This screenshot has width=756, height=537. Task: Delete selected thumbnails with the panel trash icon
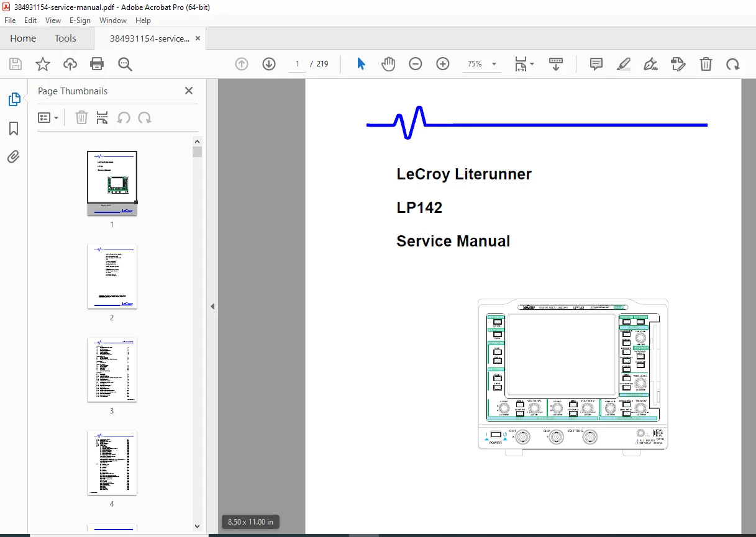81,118
